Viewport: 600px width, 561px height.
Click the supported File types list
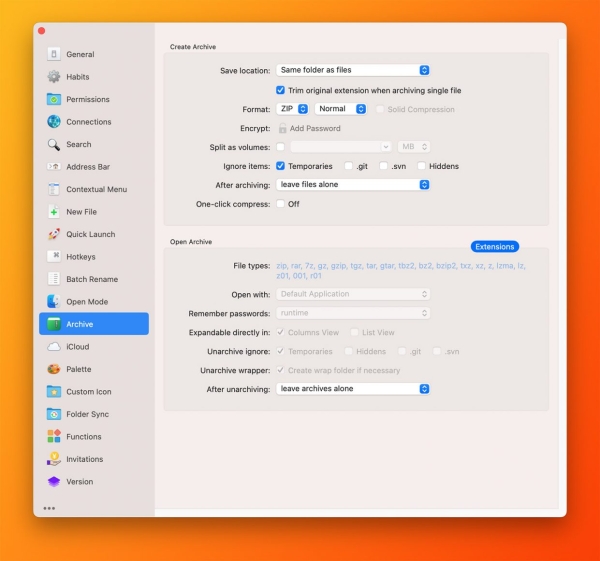pos(401,271)
